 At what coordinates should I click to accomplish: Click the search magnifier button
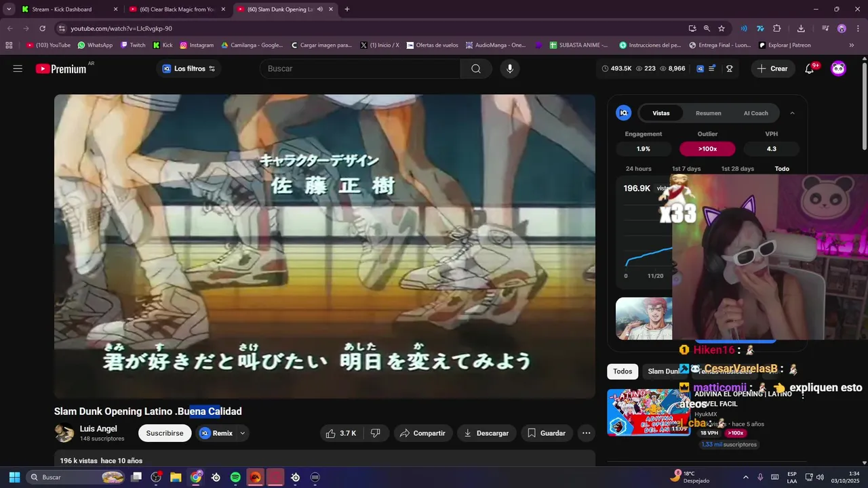[476, 68]
